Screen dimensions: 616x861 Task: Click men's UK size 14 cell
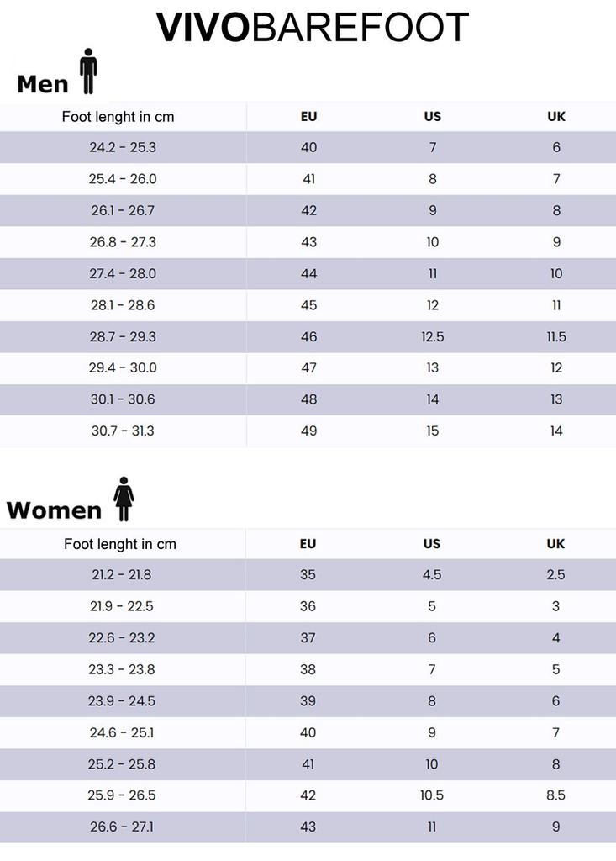555,431
